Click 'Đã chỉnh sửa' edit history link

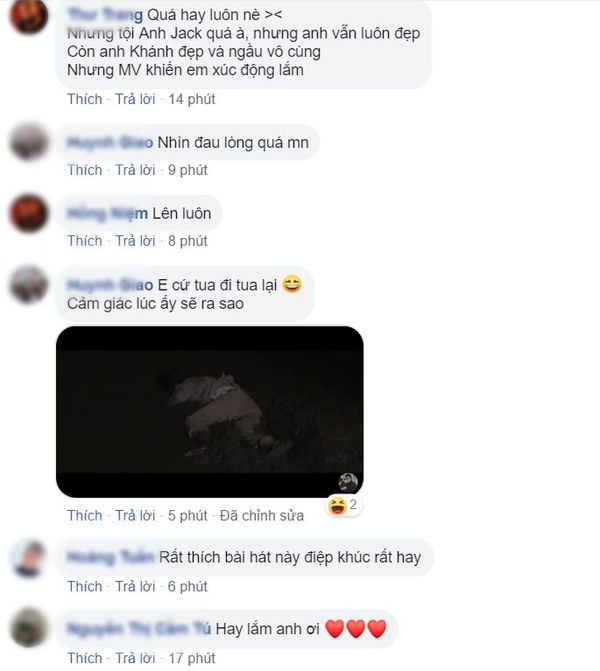(262, 516)
